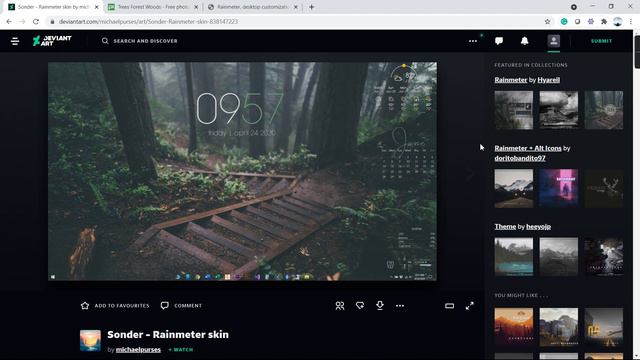This screenshot has height=360, width=640.
Task: Open dark third thumbnail in Theme collection
Action: point(604,257)
